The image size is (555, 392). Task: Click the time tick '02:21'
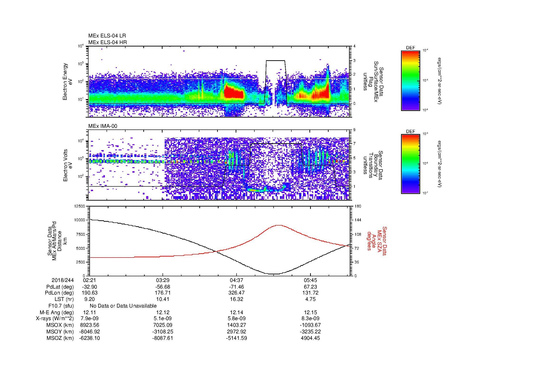89,280
